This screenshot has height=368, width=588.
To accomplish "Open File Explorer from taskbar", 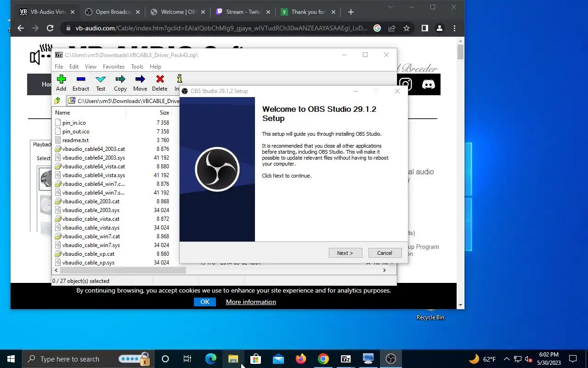I will pos(233,359).
